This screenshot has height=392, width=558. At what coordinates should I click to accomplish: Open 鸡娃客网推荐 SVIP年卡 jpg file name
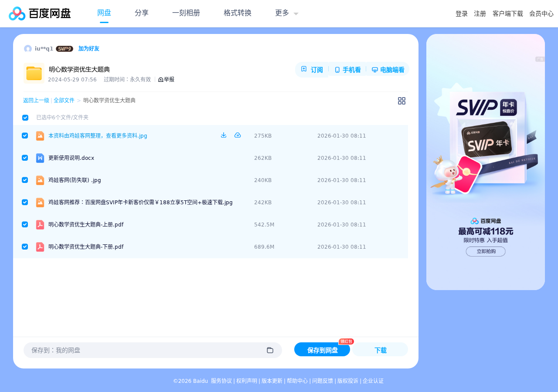tap(140, 203)
